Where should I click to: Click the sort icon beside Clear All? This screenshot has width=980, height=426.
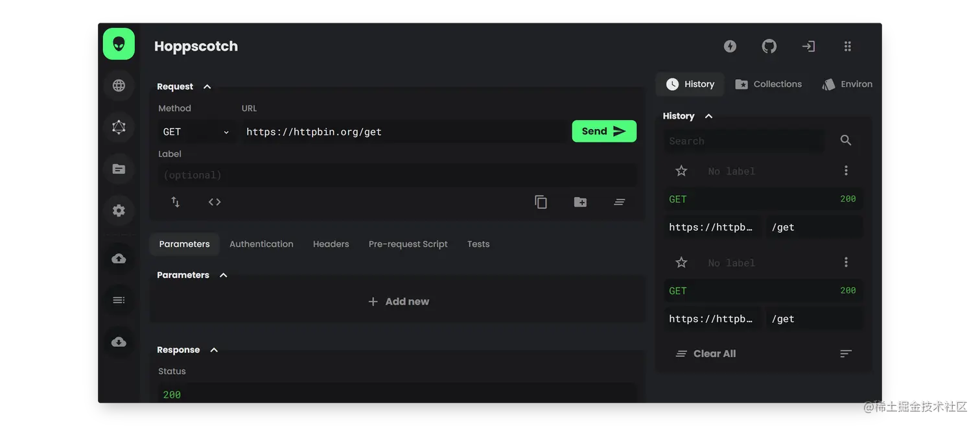pos(846,353)
